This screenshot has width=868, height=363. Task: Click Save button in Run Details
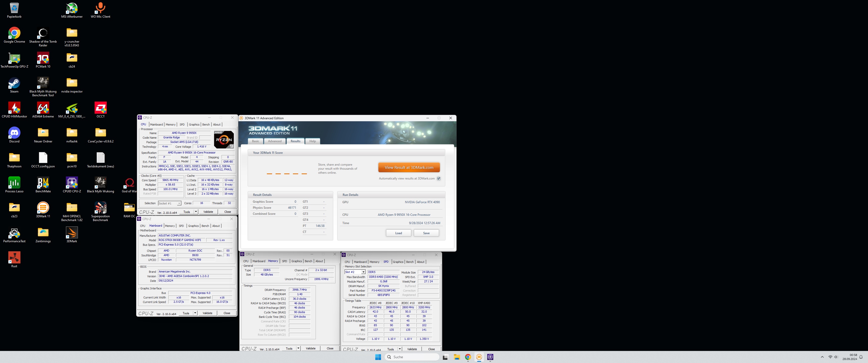426,233
